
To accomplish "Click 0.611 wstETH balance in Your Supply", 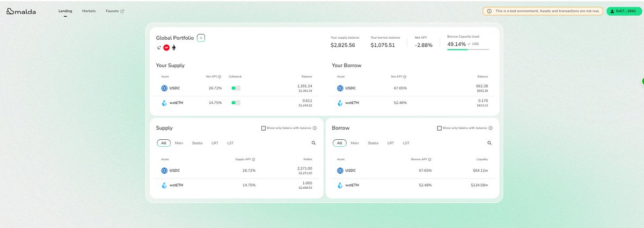I will [308, 101].
